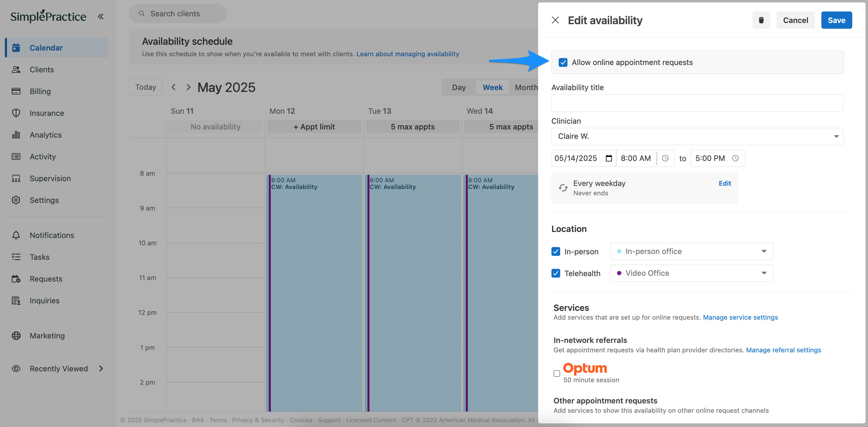Open date picker calendar icon
This screenshot has width=868, height=427.
[609, 158]
